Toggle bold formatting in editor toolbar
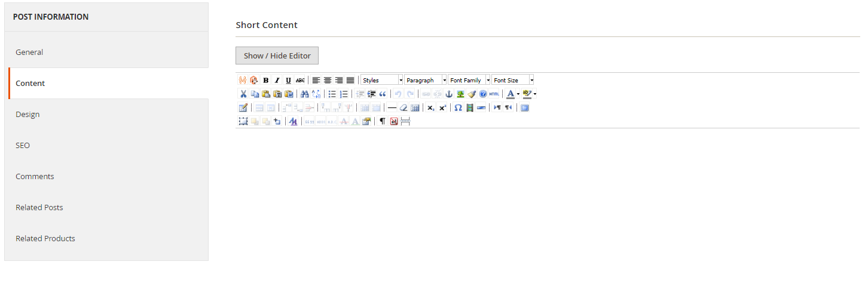The height and width of the screenshot is (283, 868). [266, 80]
